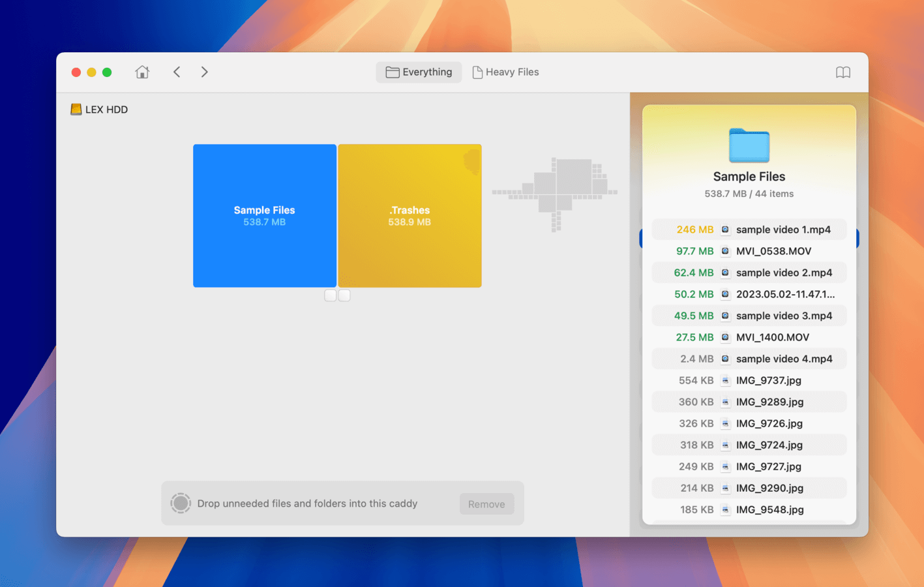Navigate back with left chevron

click(177, 72)
